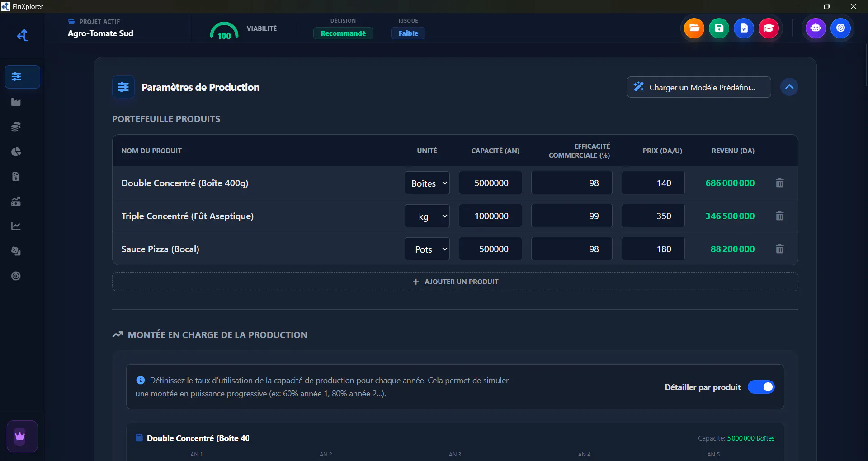Open the dice simulation icon in sidebar
The image size is (868, 461).
(16, 251)
